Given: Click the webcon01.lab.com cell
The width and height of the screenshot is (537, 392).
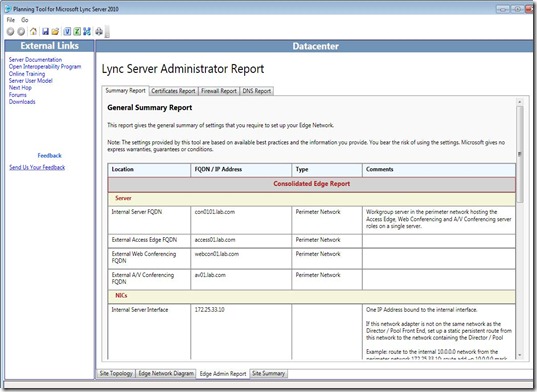Looking at the screenshot, I should click(x=241, y=258).
